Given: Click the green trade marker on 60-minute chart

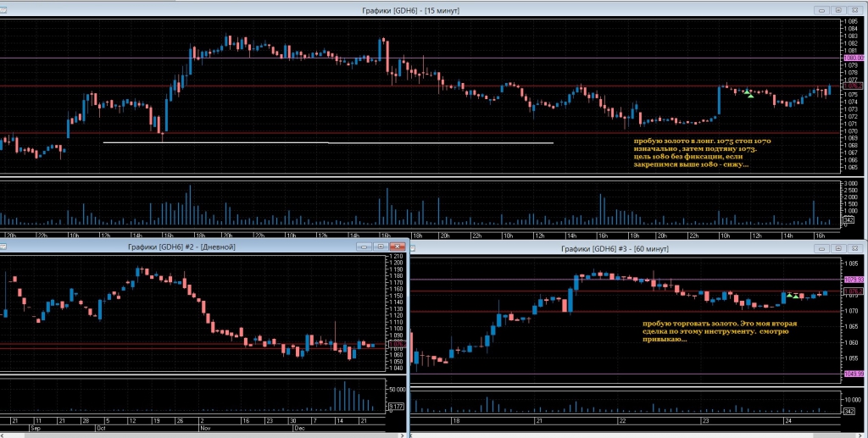Looking at the screenshot, I should click(x=789, y=295).
